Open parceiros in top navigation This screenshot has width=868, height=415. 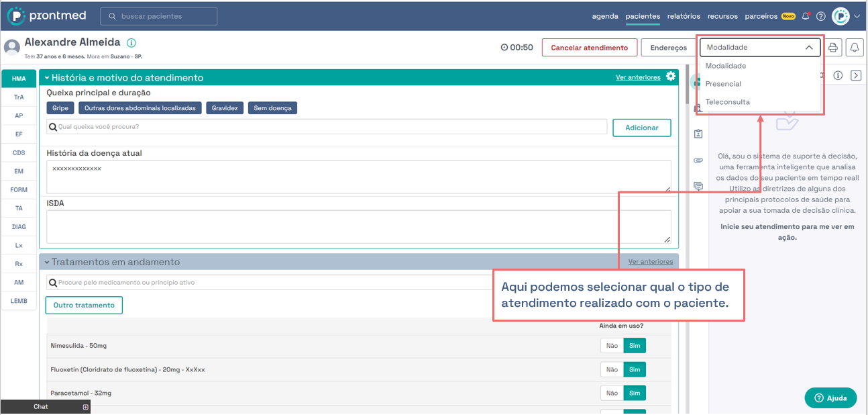pyautogui.click(x=761, y=16)
